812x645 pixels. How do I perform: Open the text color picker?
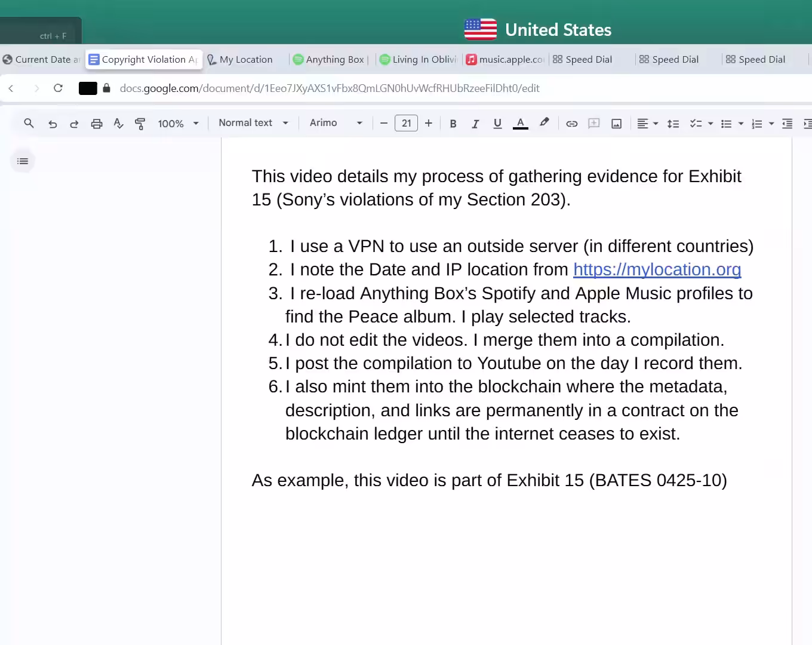pos(521,124)
